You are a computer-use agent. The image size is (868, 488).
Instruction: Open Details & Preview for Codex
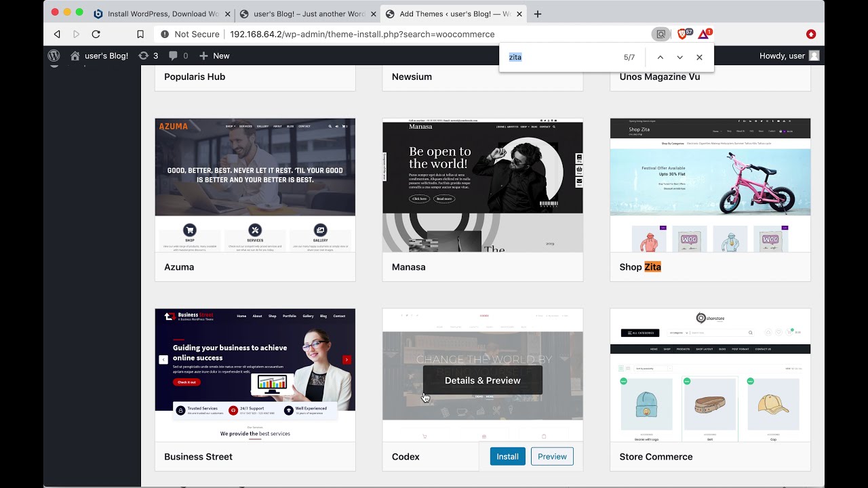[483, 380]
